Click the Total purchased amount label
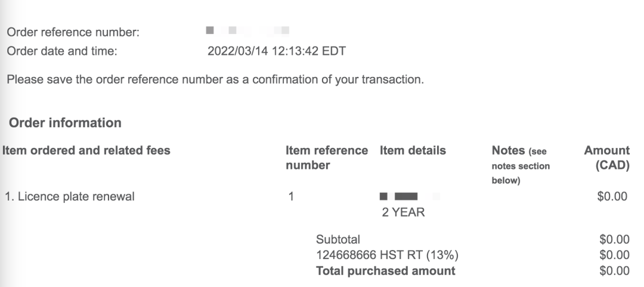The height and width of the screenshot is (287, 644). coord(385,271)
